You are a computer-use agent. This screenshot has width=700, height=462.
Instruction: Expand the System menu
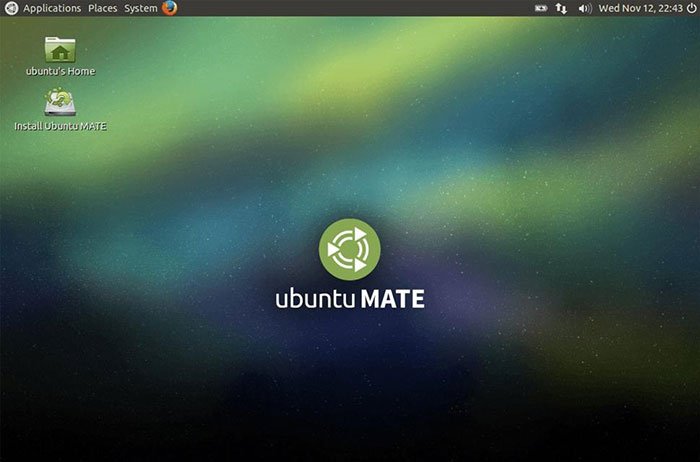[140, 8]
